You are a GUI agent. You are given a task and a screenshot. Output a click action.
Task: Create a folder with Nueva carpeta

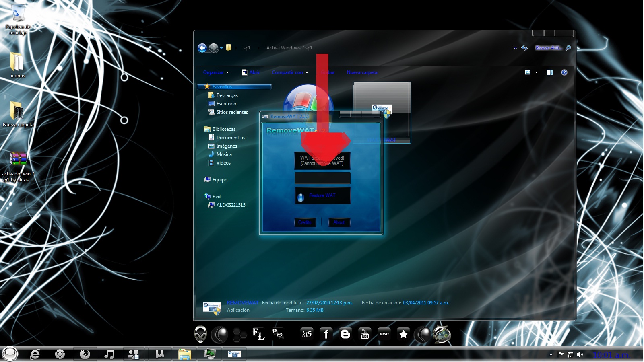pyautogui.click(x=362, y=72)
